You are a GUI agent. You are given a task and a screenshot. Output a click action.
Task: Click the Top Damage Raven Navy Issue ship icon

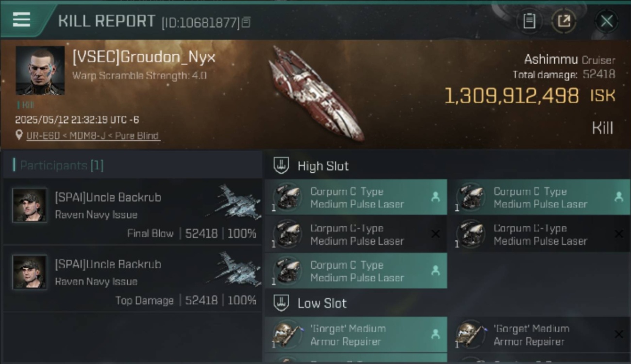coord(235,268)
